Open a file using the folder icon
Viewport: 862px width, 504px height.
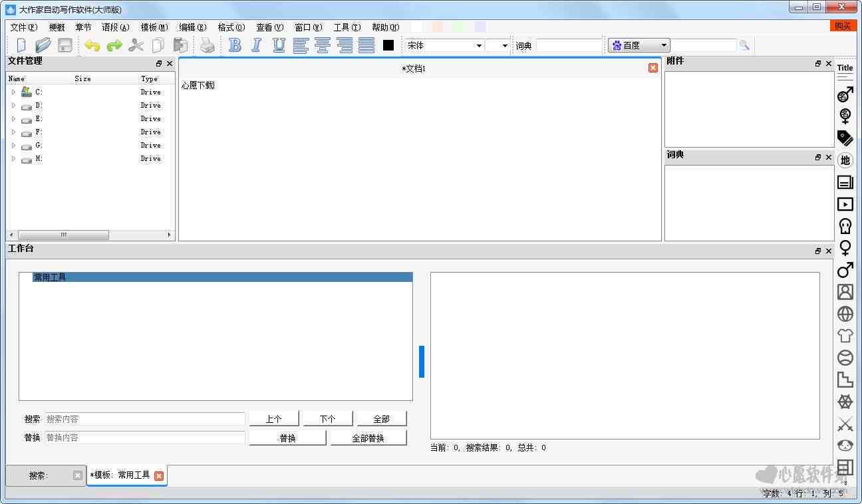(43, 45)
